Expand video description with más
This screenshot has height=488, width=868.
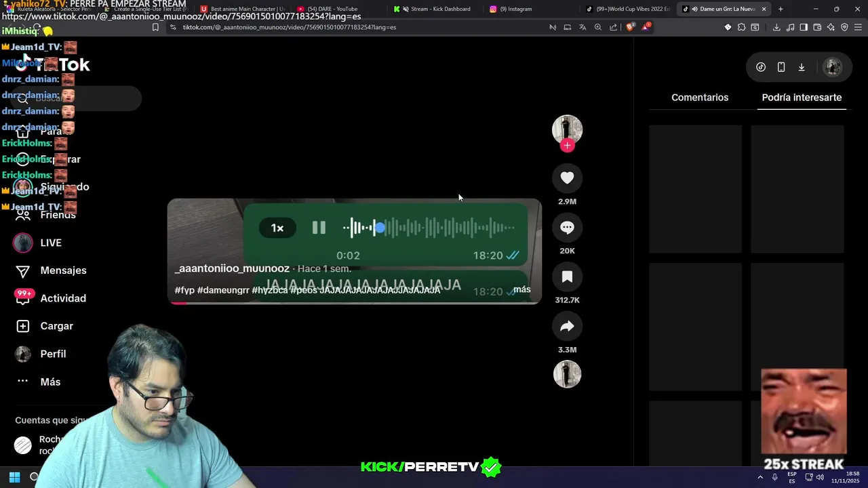522,289
